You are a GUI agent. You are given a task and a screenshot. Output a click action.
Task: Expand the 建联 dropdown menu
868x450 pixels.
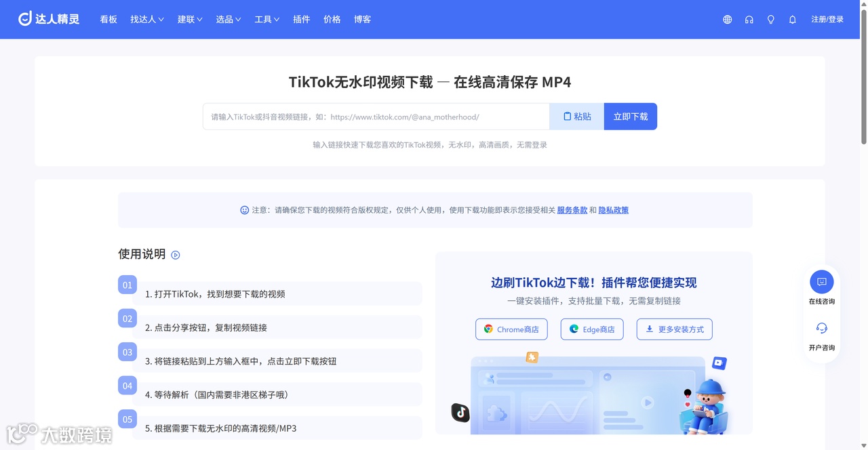190,20
